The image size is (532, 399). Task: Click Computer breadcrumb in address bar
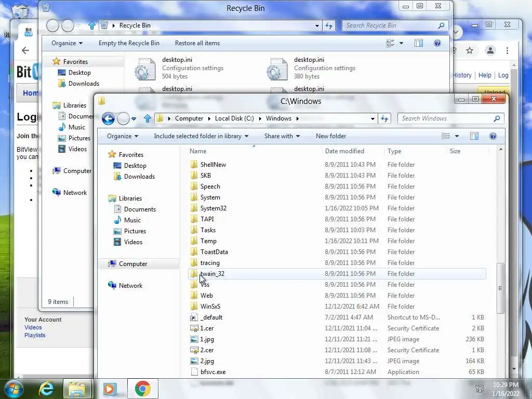(x=189, y=118)
